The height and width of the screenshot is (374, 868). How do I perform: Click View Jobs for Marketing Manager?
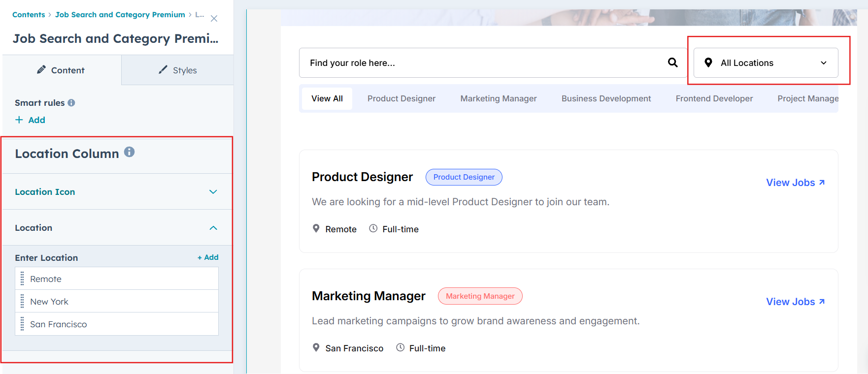(795, 302)
